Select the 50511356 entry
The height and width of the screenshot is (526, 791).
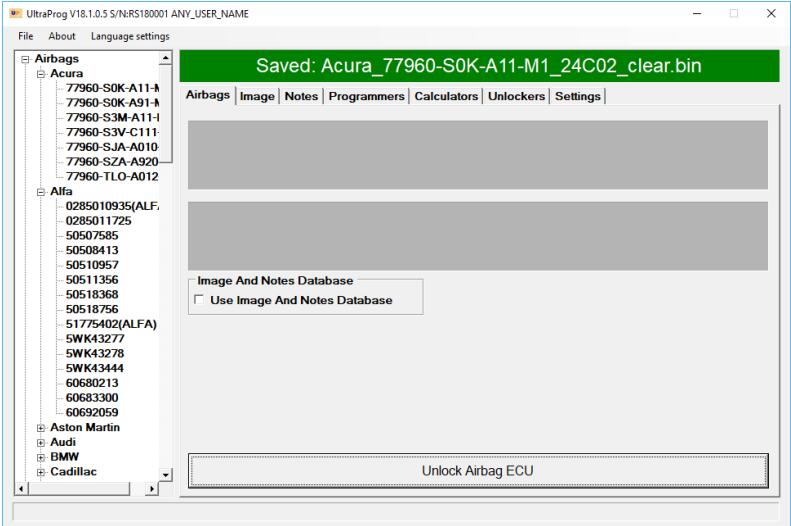point(92,279)
